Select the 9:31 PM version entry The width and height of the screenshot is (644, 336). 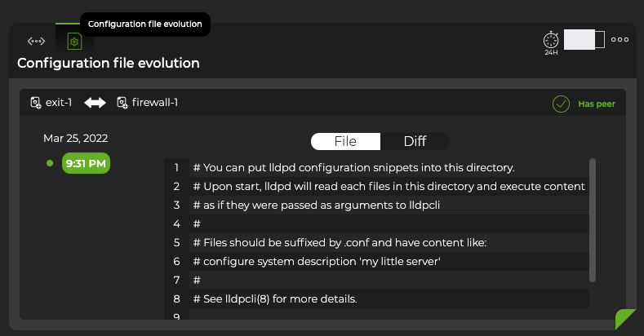[86, 164]
